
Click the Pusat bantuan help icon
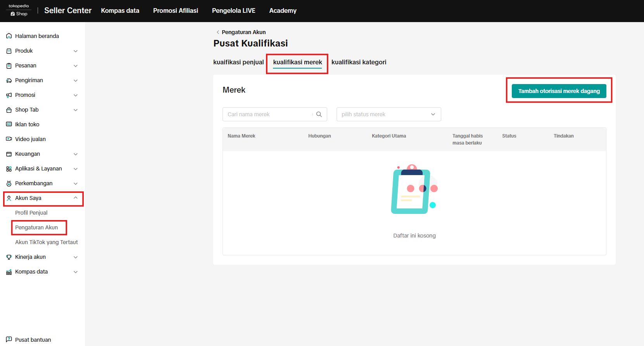(9, 339)
